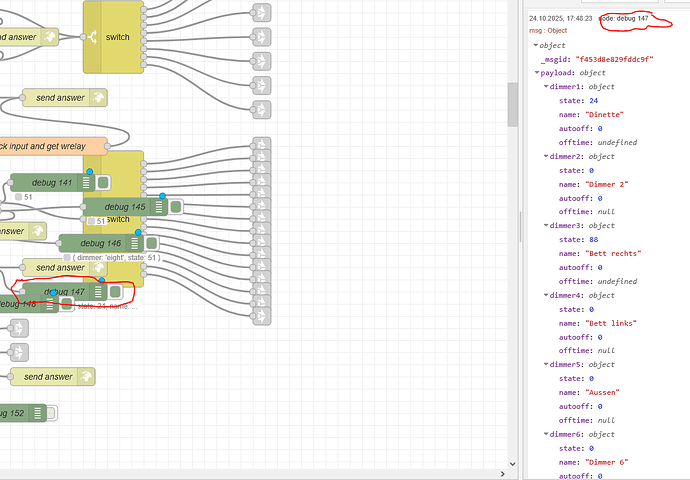Viewport: 690px width, 480px height.
Task: Click envelope icon on send answer above debug 147
Action: pos(97,268)
